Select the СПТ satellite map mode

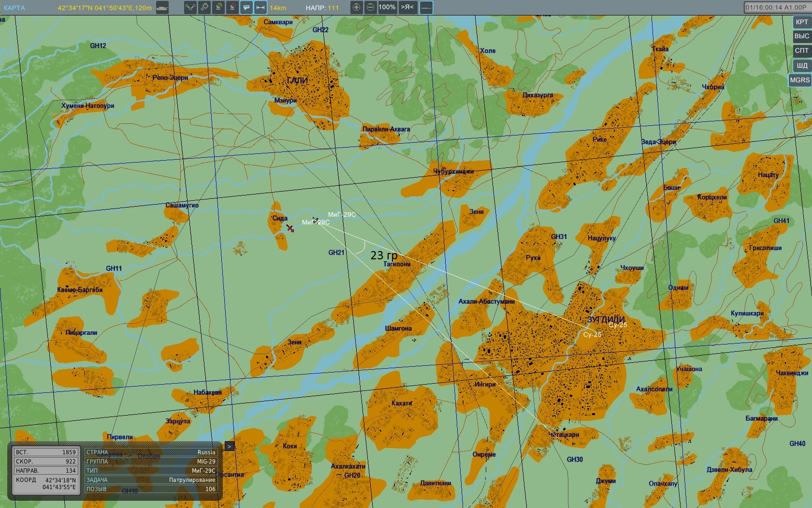tap(801, 51)
